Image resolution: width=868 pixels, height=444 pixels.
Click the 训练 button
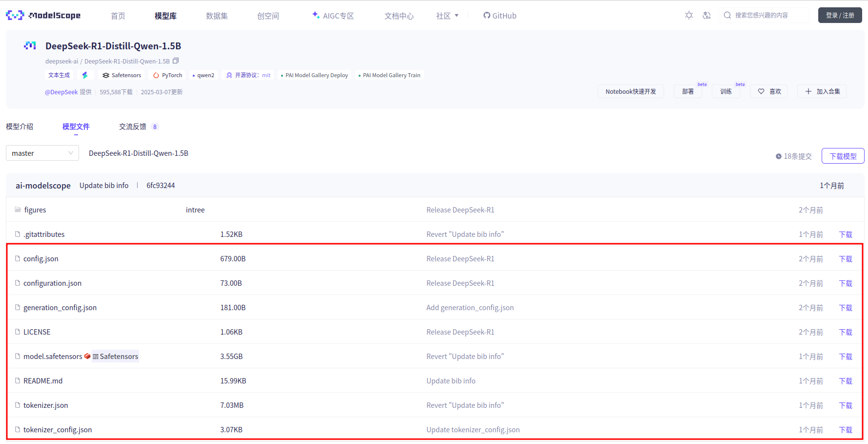coord(726,91)
